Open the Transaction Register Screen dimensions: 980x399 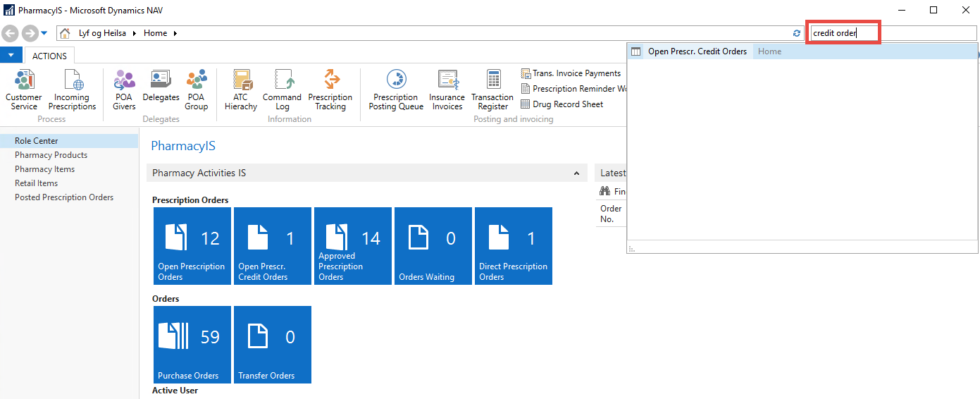coord(492,90)
